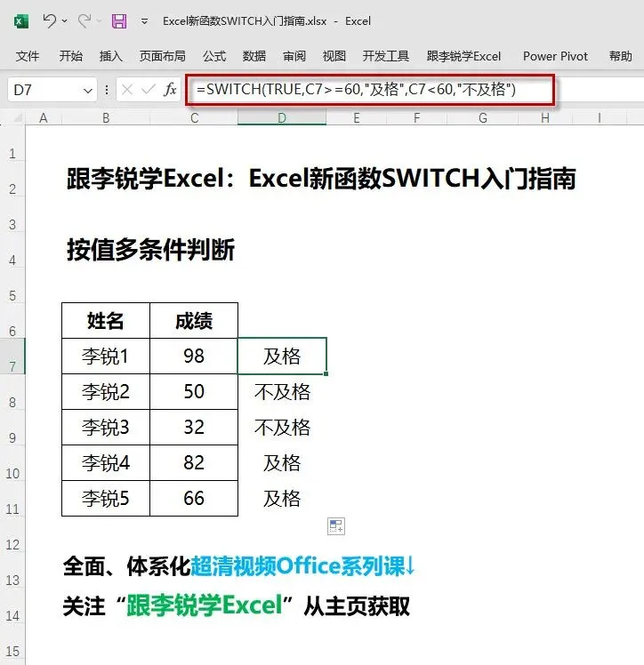Select column C header

[x=194, y=117]
